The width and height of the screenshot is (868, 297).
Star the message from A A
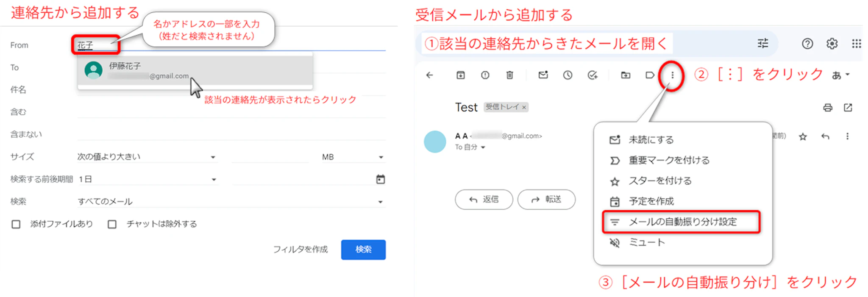pyautogui.click(x=803, y=137)
